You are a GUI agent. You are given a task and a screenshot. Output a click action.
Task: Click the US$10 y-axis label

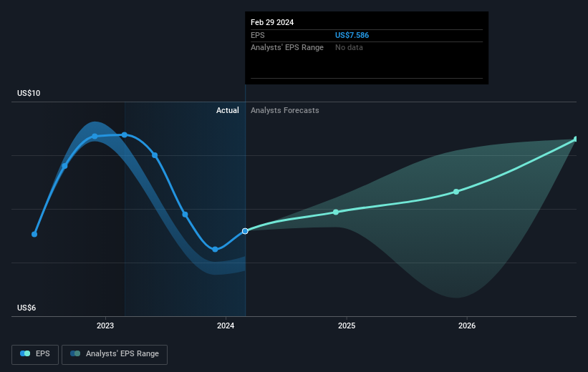point(29,93)
